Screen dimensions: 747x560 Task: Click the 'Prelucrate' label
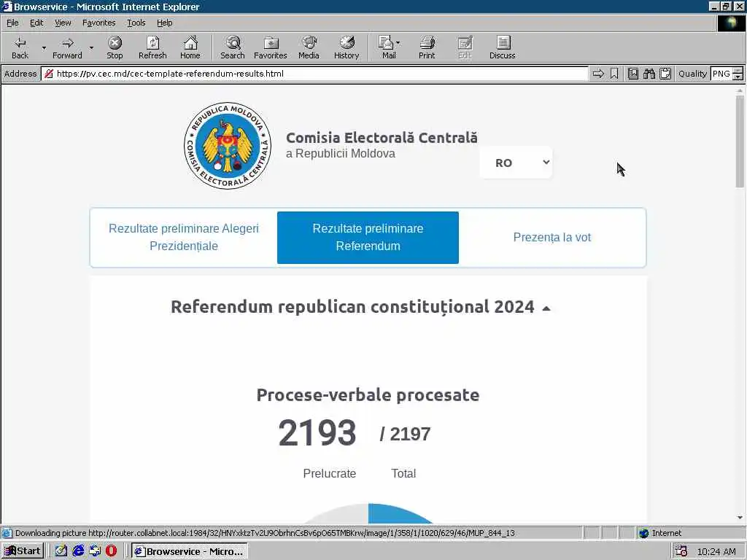330,473
